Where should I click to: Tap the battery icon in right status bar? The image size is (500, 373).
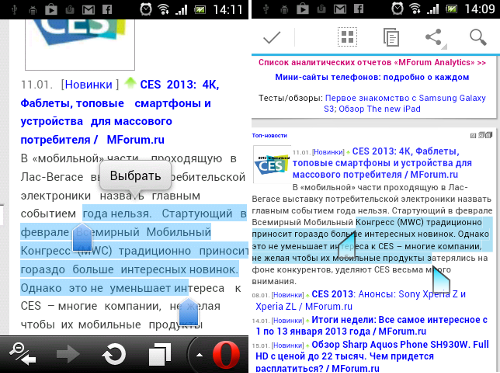pyautogui.click(x=452, y=9)
